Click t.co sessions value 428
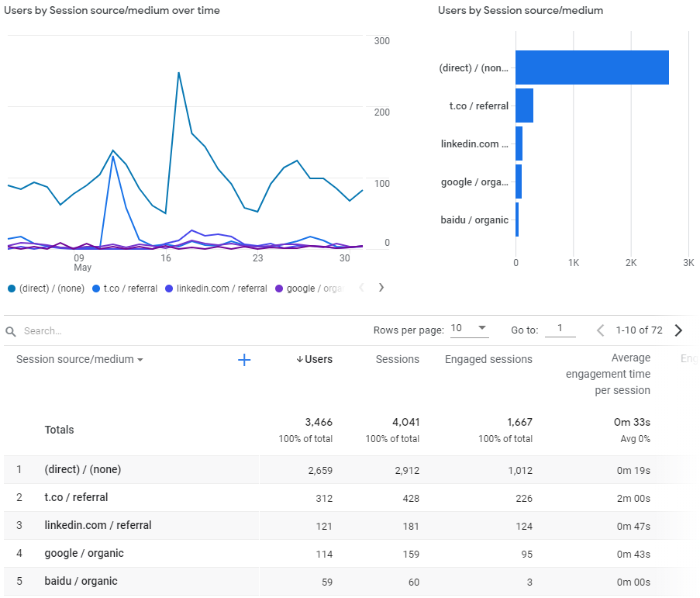The width and height of the screenshot is (700, 598). (x=411, y=499)
